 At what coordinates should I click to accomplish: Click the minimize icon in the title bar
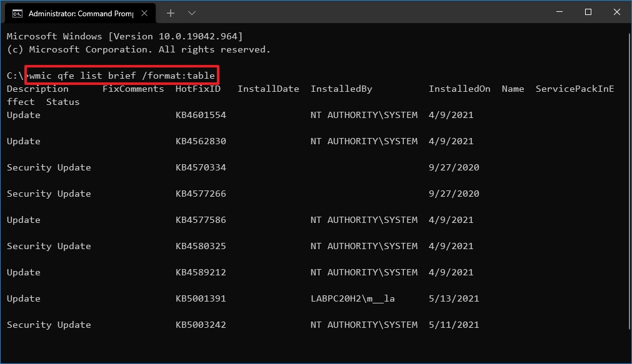[558, 12]
